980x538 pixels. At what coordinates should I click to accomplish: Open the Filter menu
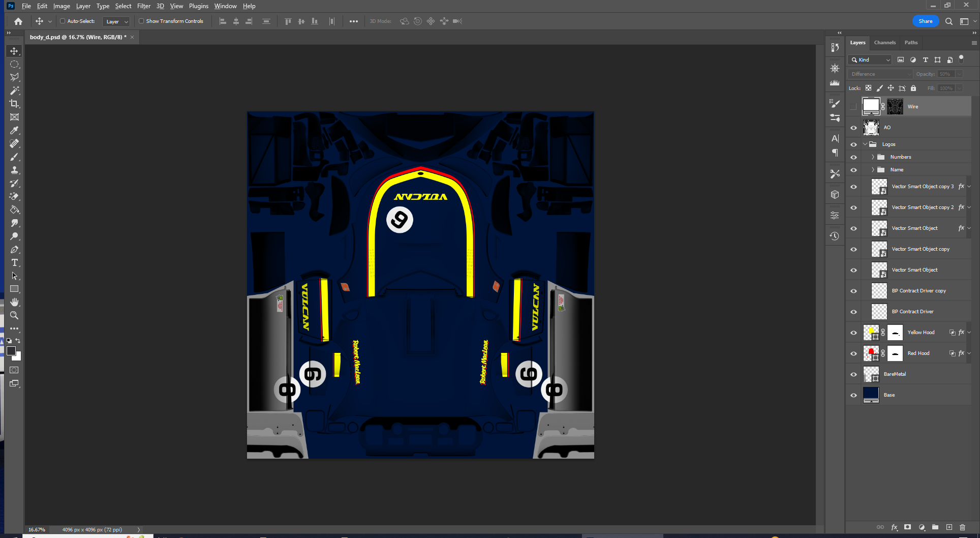pos(144,6)
